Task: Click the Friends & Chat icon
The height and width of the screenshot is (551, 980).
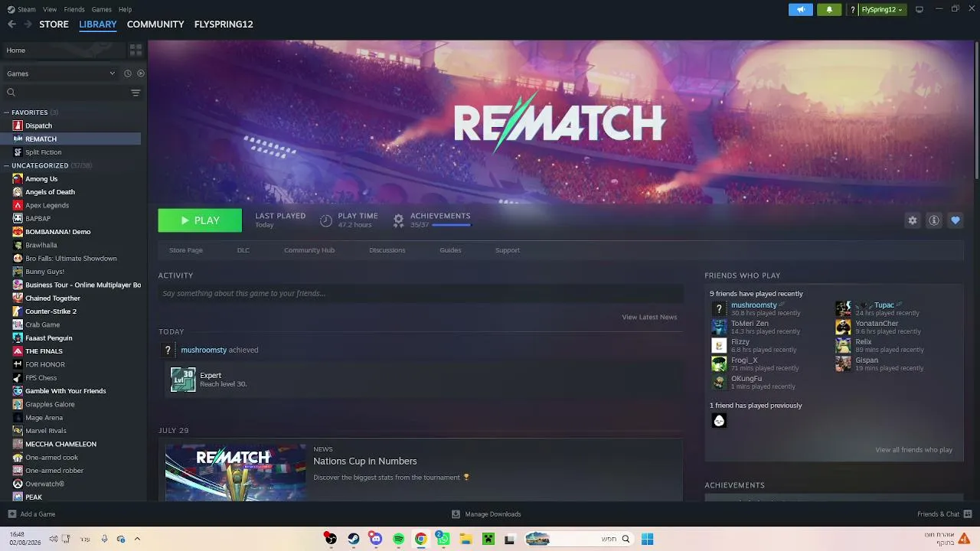Action: (x=968, y=514)
